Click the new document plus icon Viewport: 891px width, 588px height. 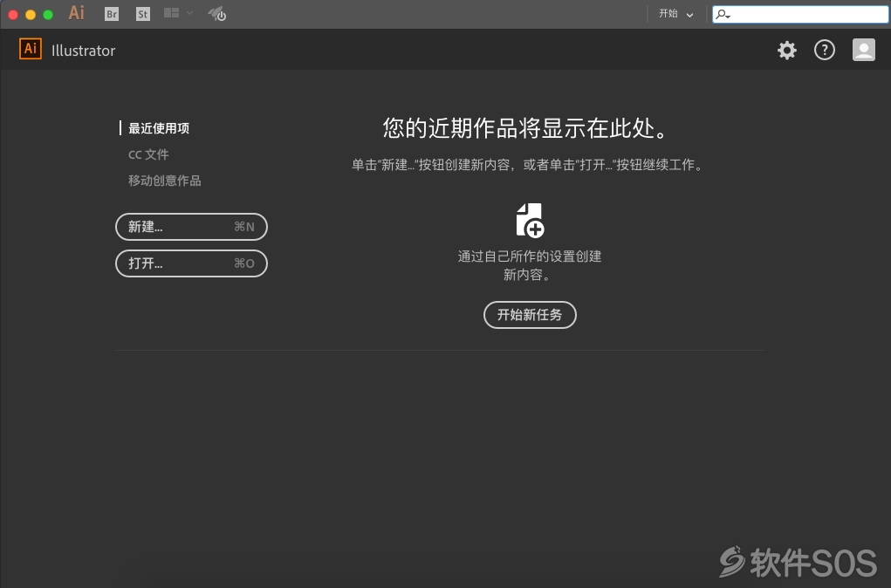coord(530,221)
